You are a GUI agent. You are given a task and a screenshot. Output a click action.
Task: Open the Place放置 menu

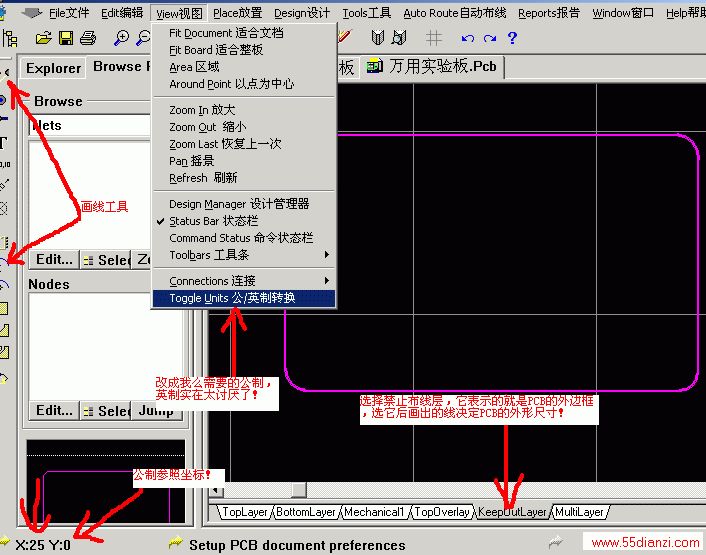[x=238, y=13]
